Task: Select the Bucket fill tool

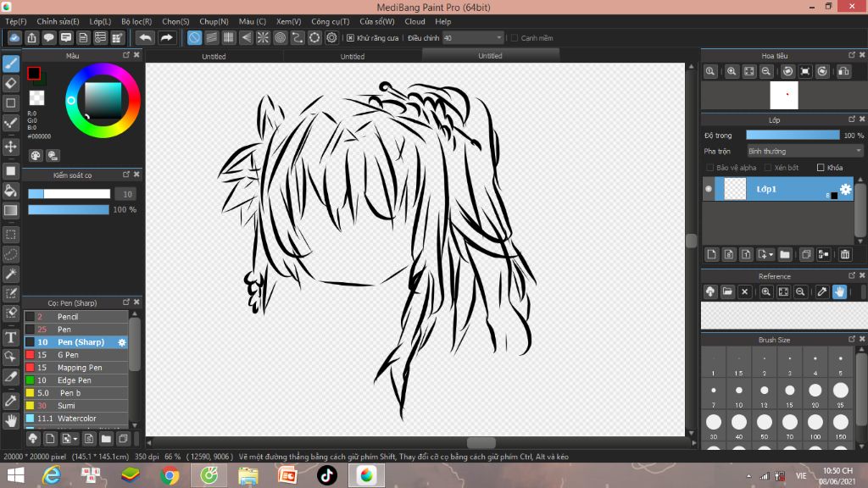Action: coord(10,191)
